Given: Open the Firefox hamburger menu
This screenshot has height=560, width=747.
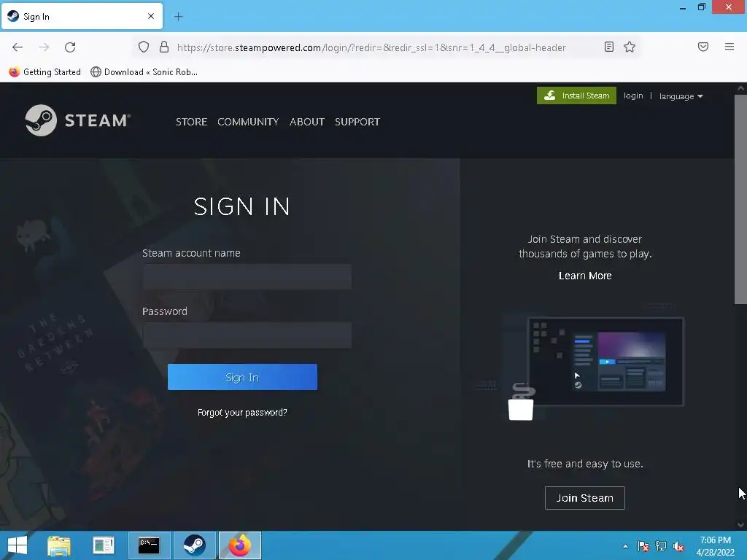Looking at the screenshot, I should pyautogui.click(x=729, y=47).
